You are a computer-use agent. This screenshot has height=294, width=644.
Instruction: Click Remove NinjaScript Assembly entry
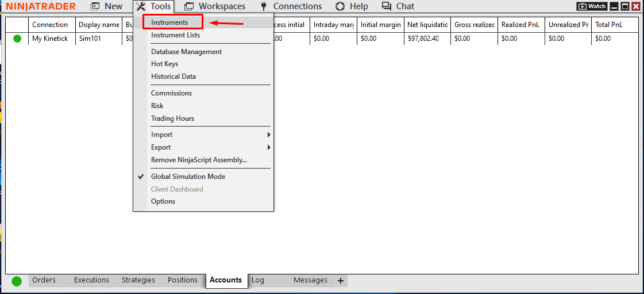click(199, 160)
